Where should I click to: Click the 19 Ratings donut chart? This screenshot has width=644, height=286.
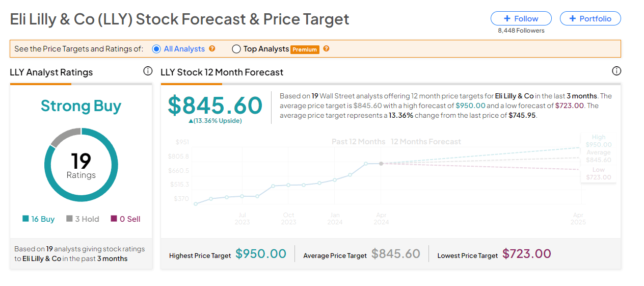point(81,165)
